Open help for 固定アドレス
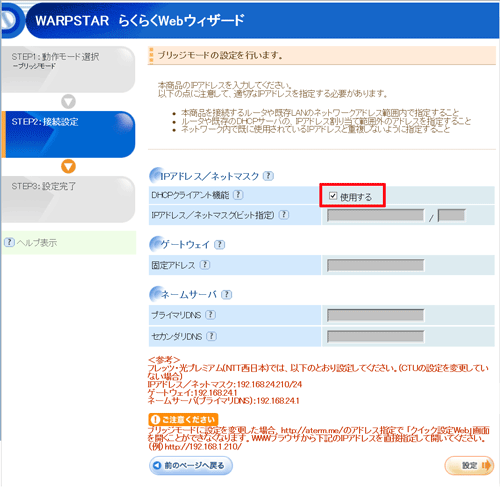This screenshot has height=489, width=500. tap(205, 265)
